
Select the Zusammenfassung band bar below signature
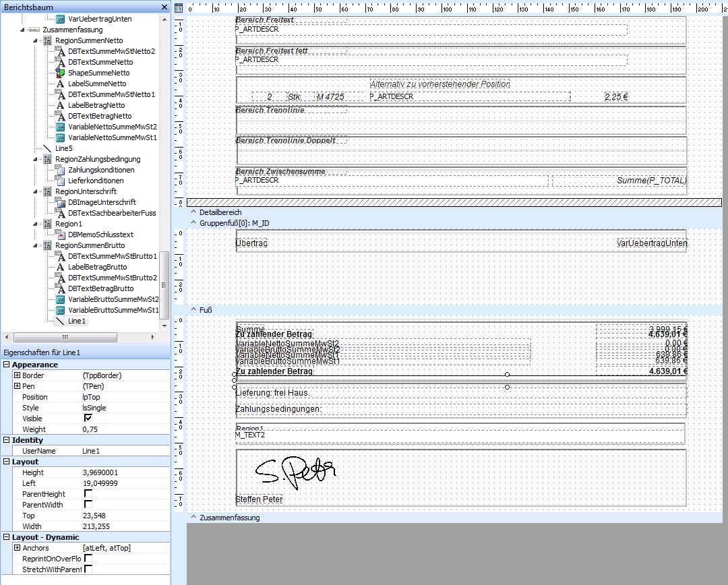(454, 517)
